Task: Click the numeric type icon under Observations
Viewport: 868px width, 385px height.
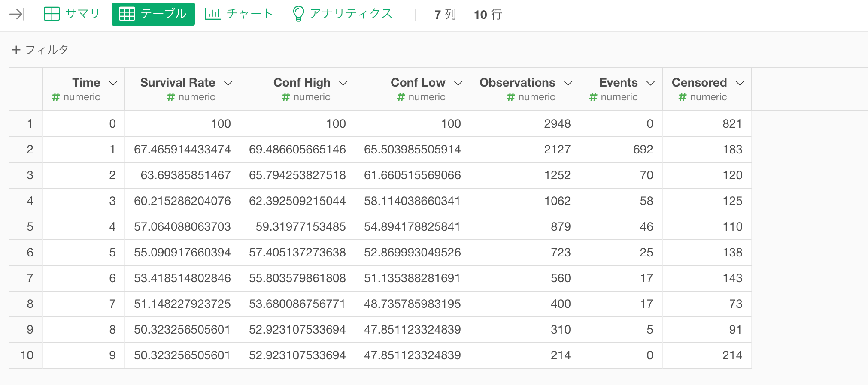Action: 511,97
